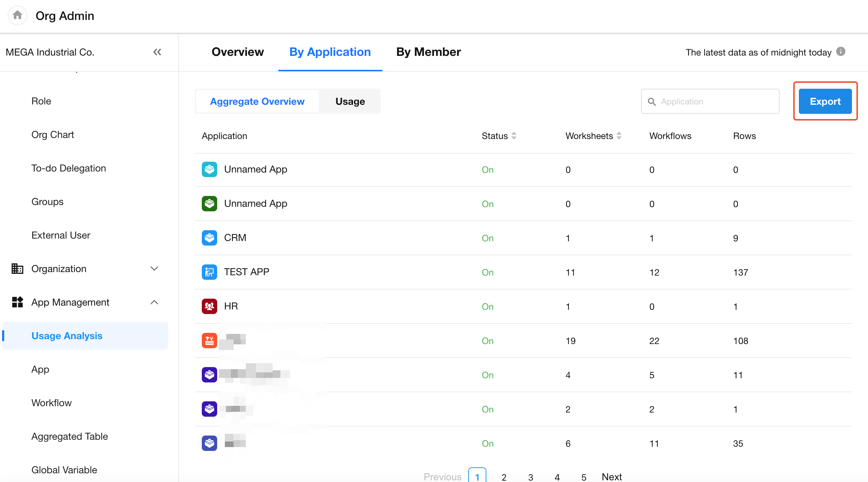Click the purple app icon in the 2-worksheets row

(x=209, y=409)
